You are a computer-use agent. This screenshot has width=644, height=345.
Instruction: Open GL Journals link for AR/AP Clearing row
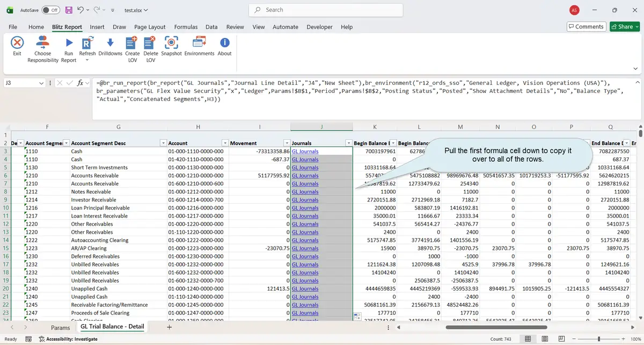[305, 248]
